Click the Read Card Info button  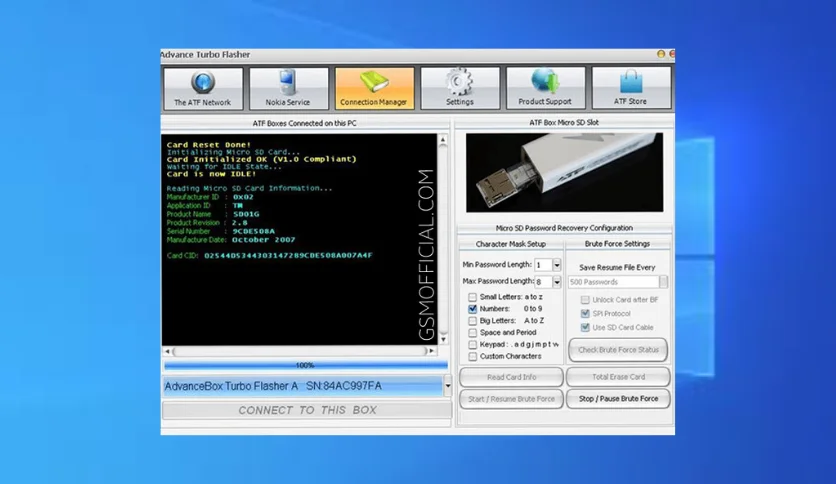coord(511,377)
